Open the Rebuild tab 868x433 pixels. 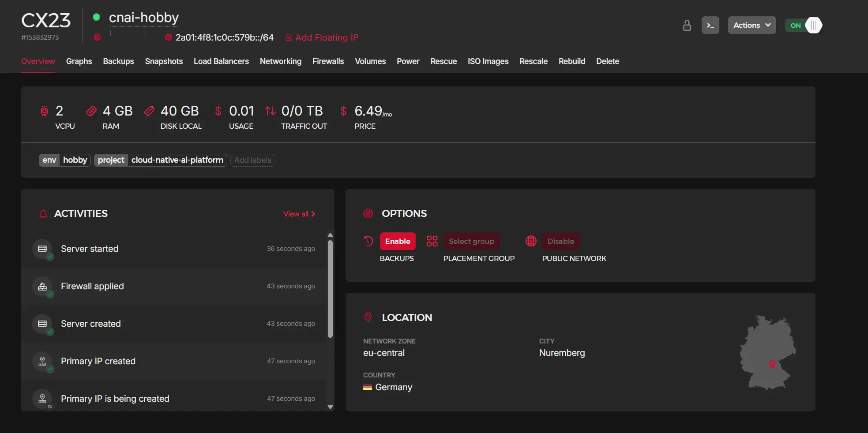pyautogui.click(x=572, y=61)
